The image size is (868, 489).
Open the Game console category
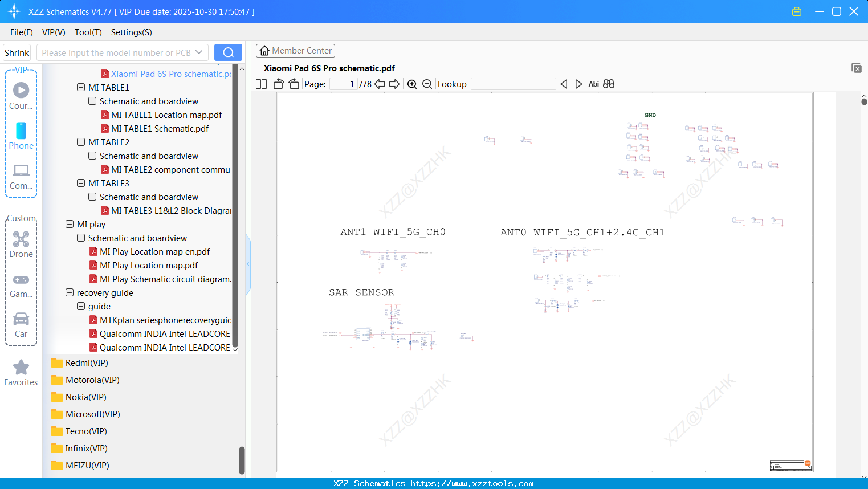(21, 286)
